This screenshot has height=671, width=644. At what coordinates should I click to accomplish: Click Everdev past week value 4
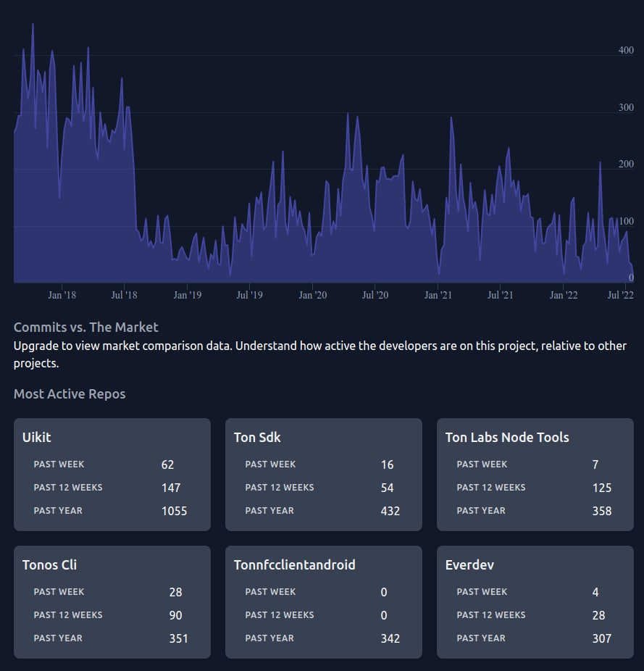595,592
